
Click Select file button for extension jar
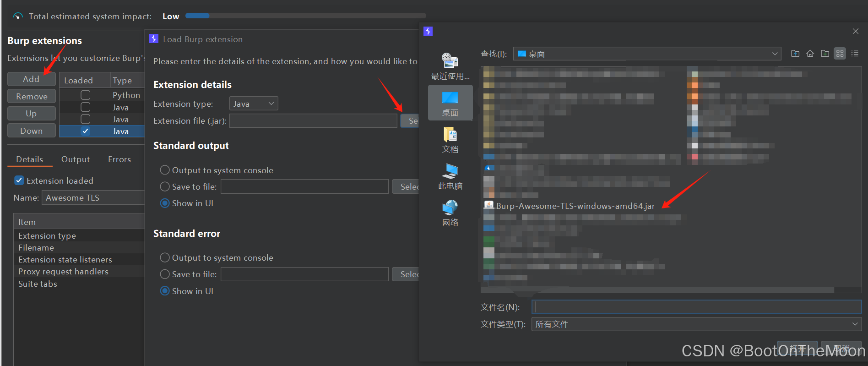tap(410, 120)
